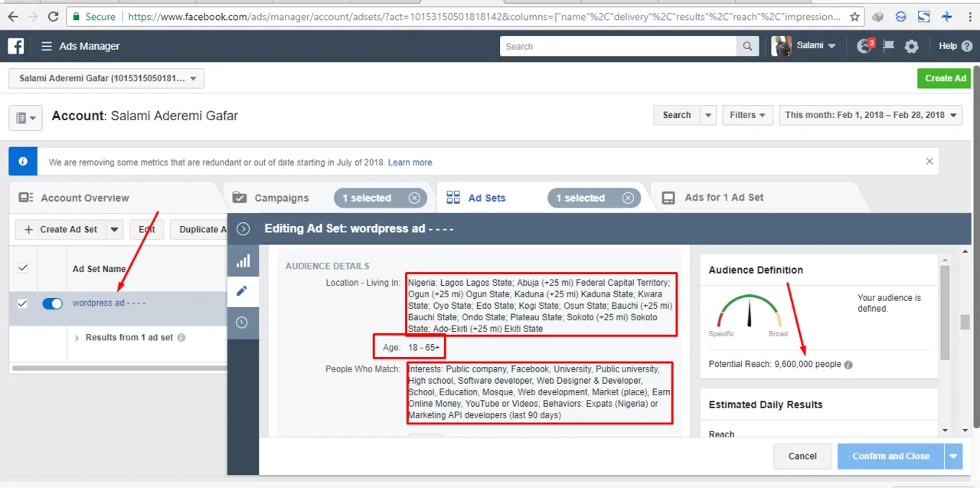Click the browser address bar URL
This screenshot has width=980, height=488.
pyautogui.click(x=483, y=16)
